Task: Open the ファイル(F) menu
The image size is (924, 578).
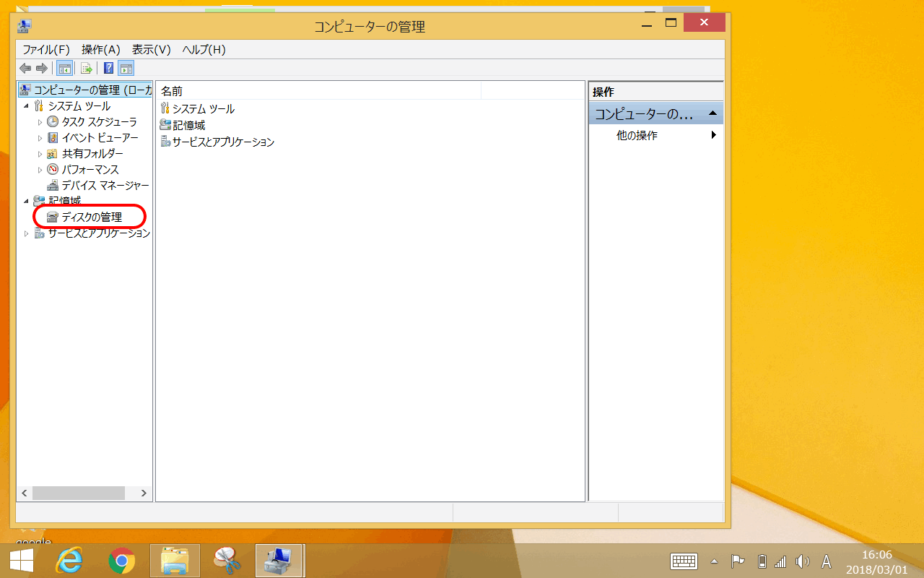Action: pyautogui.click(x=46, y=49)
